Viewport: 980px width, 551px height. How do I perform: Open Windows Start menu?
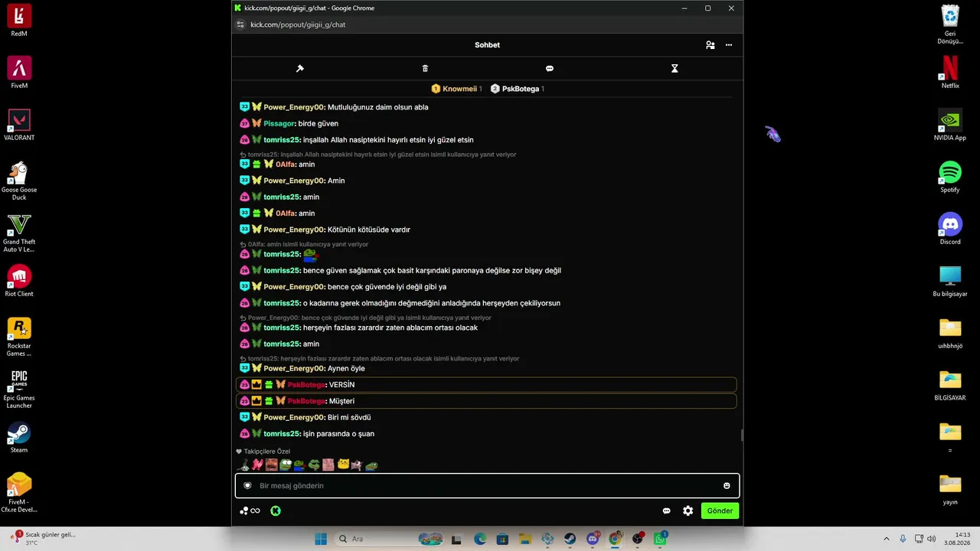click(321, 539)
